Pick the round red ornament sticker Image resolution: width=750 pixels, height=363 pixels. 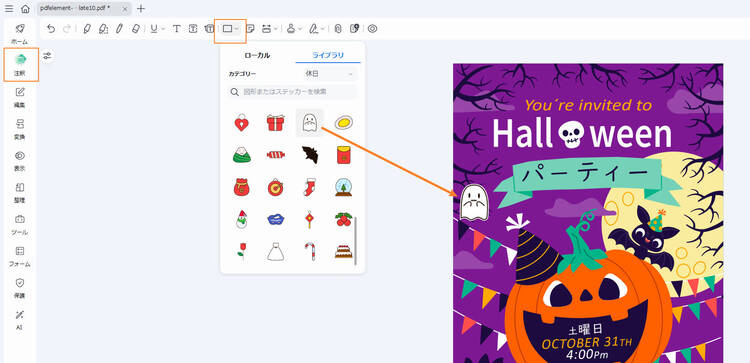click(x=276, y=187)
